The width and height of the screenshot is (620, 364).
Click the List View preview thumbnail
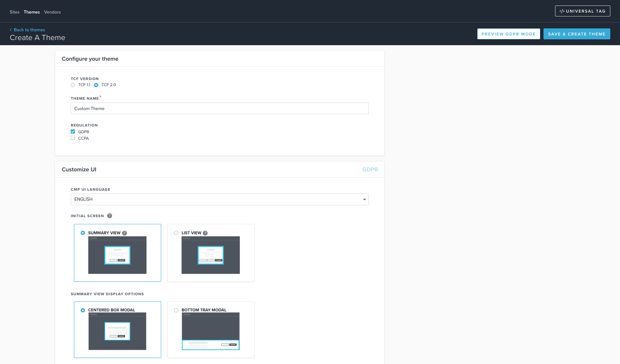coord(211,255)
